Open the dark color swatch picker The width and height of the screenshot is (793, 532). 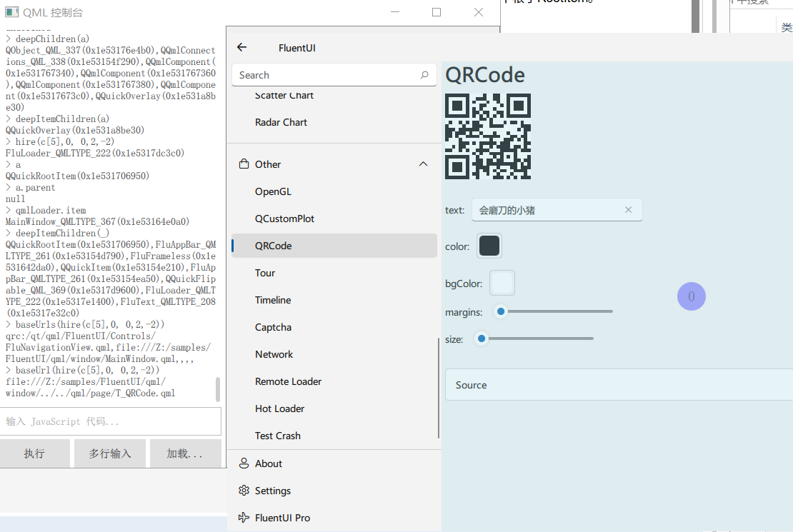coord(489,246)
